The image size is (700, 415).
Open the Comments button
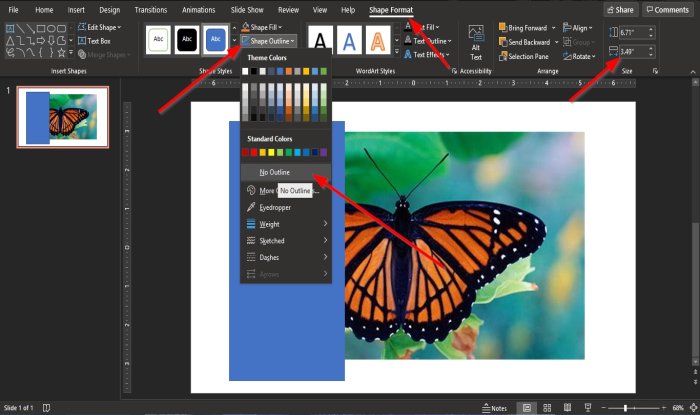point(667,10)
